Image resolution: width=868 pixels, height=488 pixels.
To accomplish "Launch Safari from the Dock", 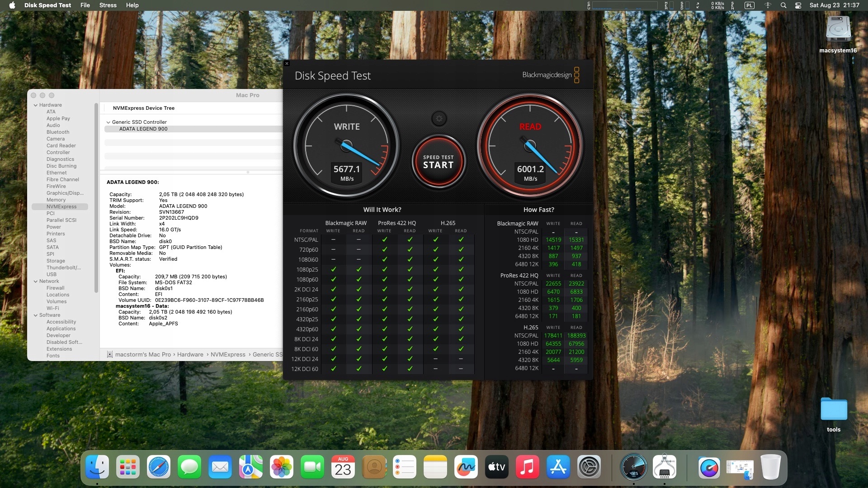I will click(158, 467).
